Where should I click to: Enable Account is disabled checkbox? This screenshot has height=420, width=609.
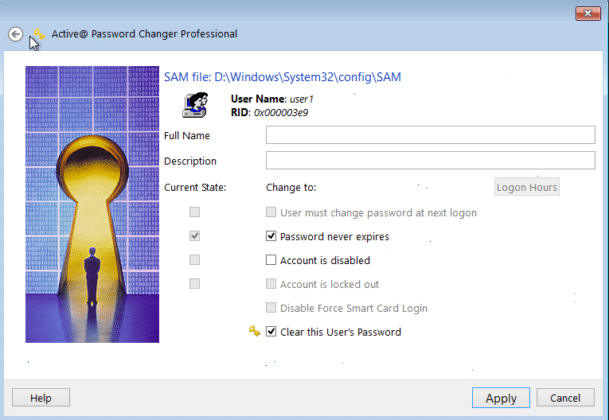(271, 260)
